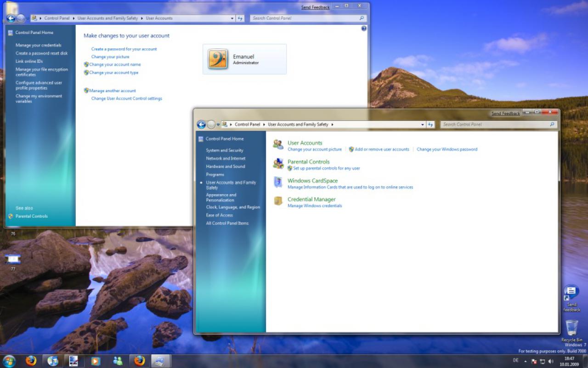This screenshot has width=588, height=368.
Task: Open All Control Panel Items in sidebar
Action: pos(227,224)
